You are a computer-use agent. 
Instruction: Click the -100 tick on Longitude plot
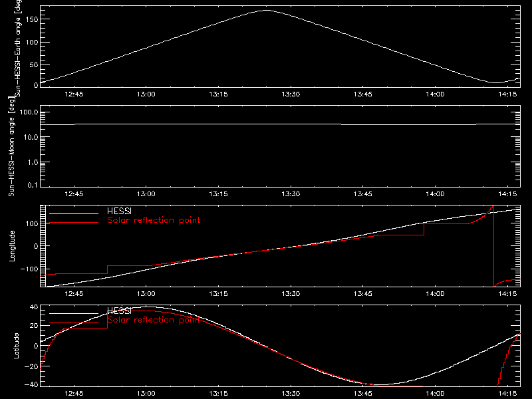29,269
